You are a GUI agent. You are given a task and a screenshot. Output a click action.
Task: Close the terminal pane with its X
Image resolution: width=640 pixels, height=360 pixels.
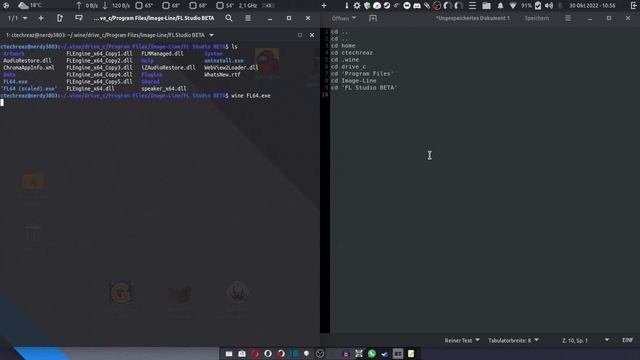pyautogui.click(x=312, y=35)
